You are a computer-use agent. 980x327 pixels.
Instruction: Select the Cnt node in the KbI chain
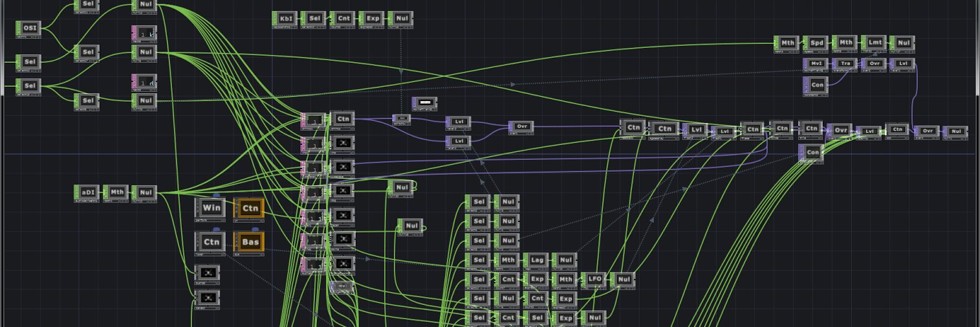[x=343, y=19]
